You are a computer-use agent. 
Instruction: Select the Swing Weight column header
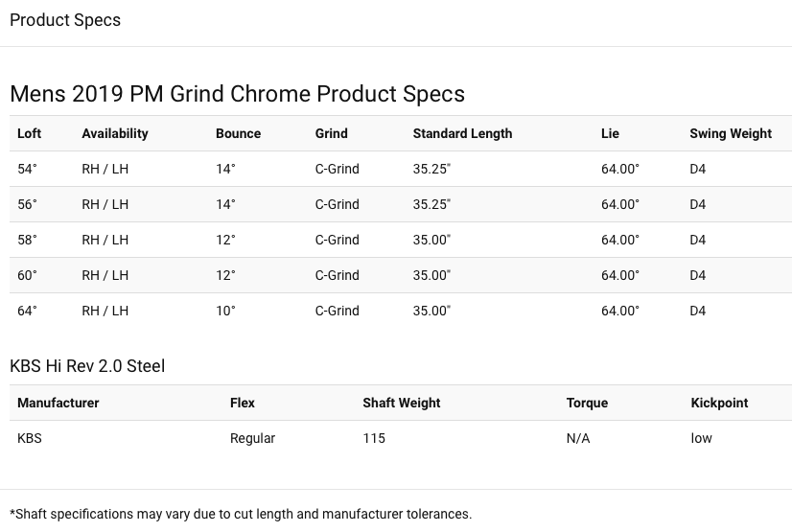[x=731, y=133]
